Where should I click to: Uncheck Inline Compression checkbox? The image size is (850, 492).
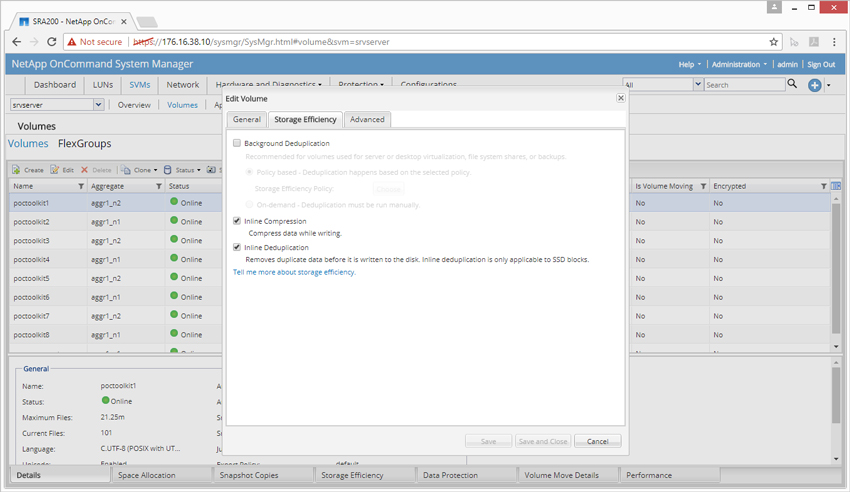coord(237,221)
